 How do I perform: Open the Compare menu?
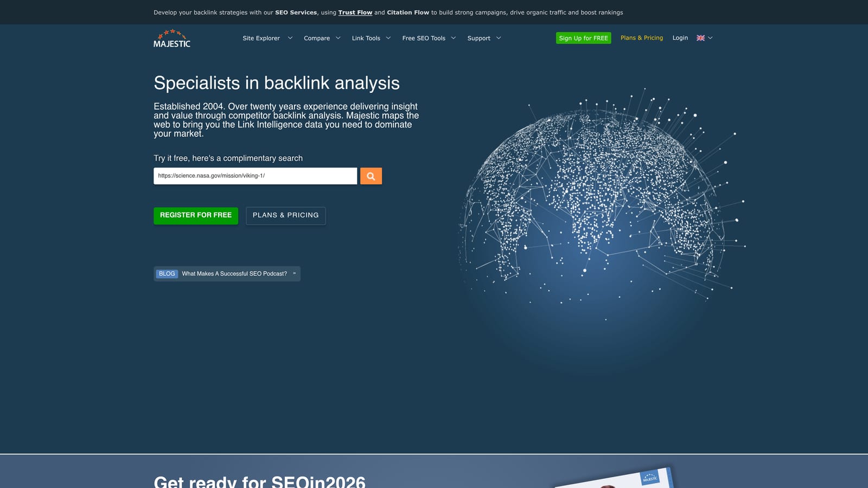click(317, 38)
